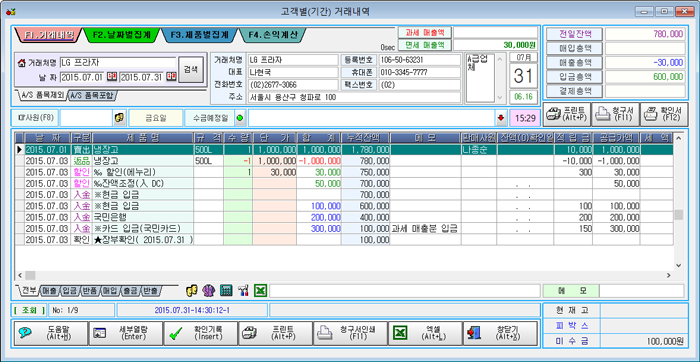Click the mask icon next to 사원(F8) field
The image size is (700, 362).
[119, 118]
